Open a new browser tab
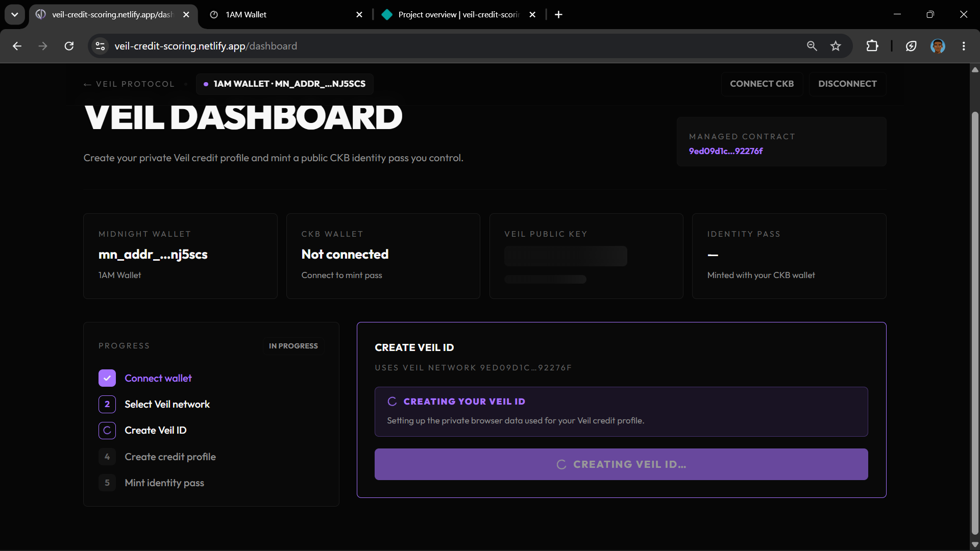Image resolution: width=980 pixels, height=551 pixels. 558,14
